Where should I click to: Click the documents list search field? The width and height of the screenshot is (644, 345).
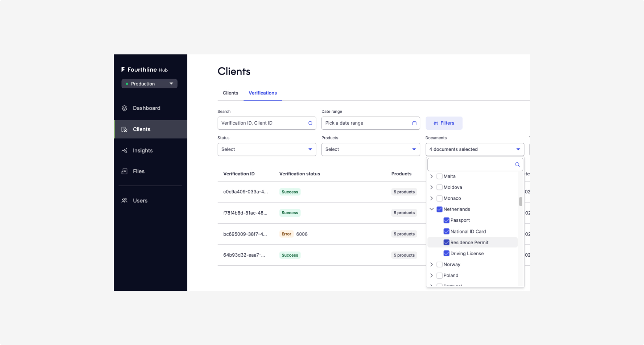point(475,165)
